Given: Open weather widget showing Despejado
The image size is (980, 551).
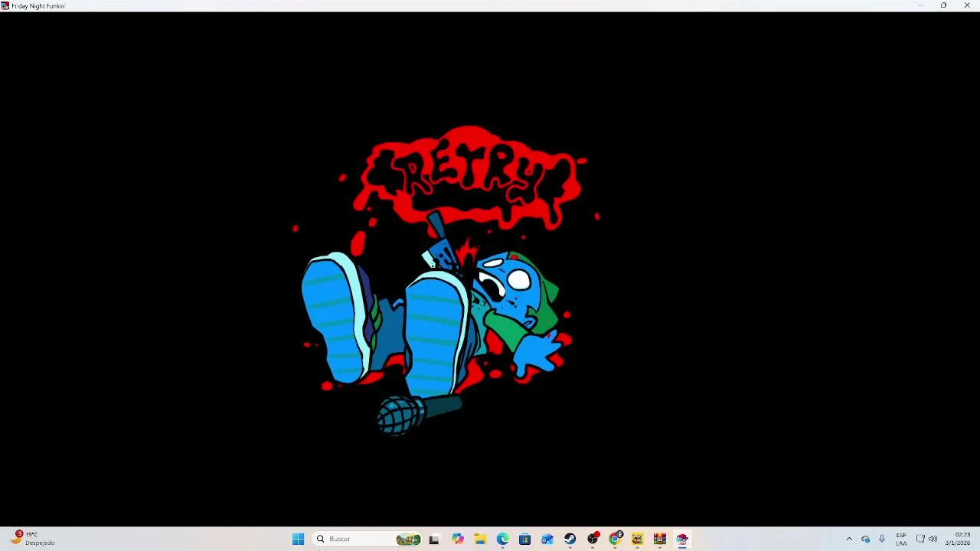Looking at the screenshot, I should (x=32, y=539).
